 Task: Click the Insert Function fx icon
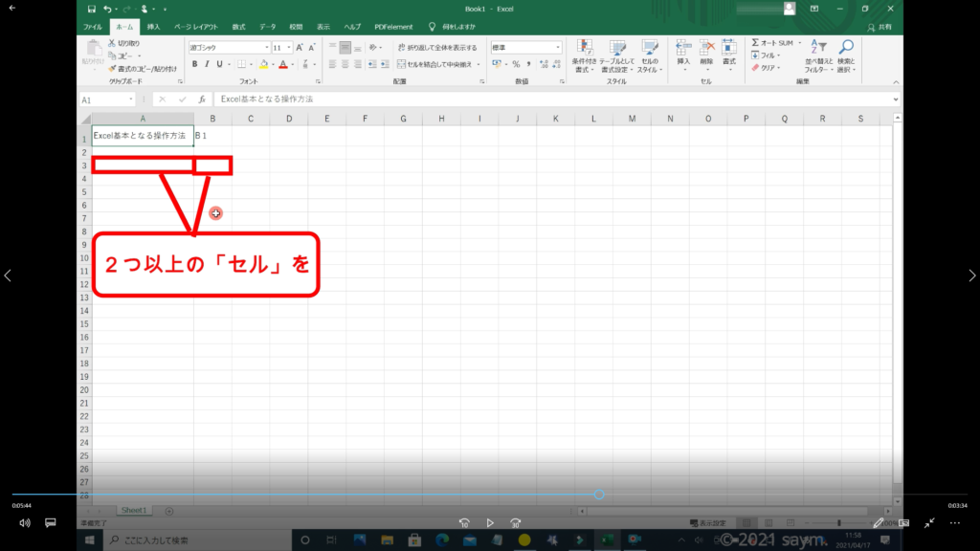pos(202,99)
